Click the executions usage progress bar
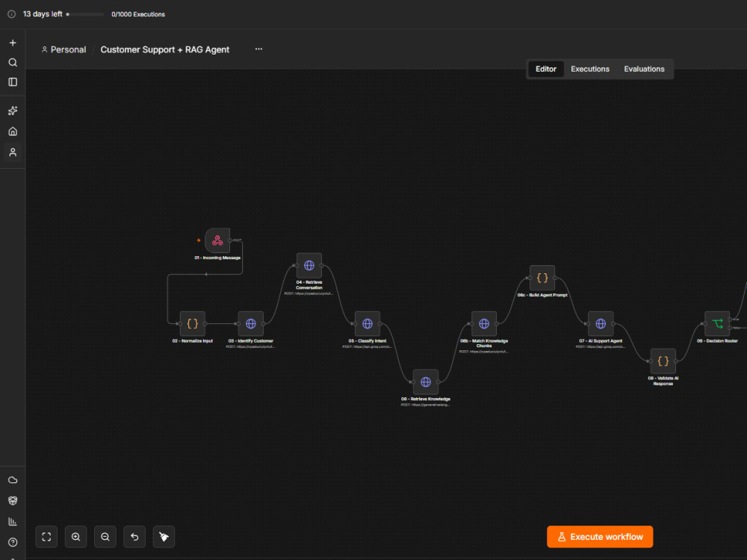 point(85,14)
